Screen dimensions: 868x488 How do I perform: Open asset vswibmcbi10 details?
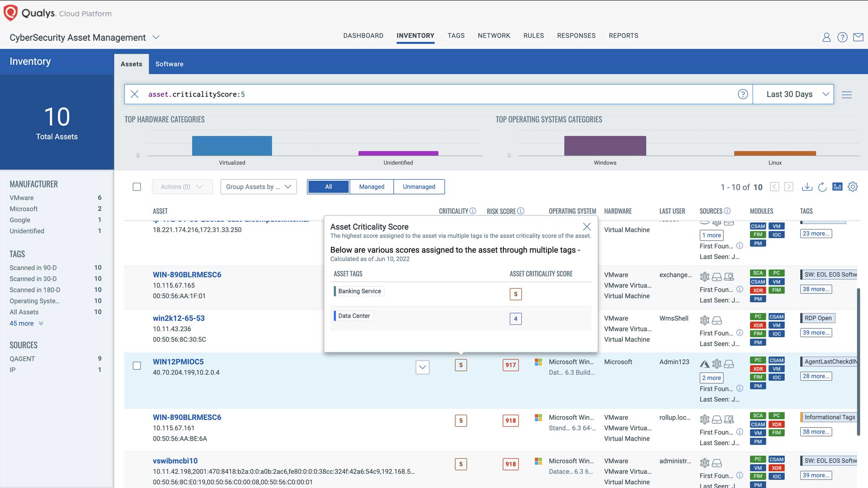[175, 461]
